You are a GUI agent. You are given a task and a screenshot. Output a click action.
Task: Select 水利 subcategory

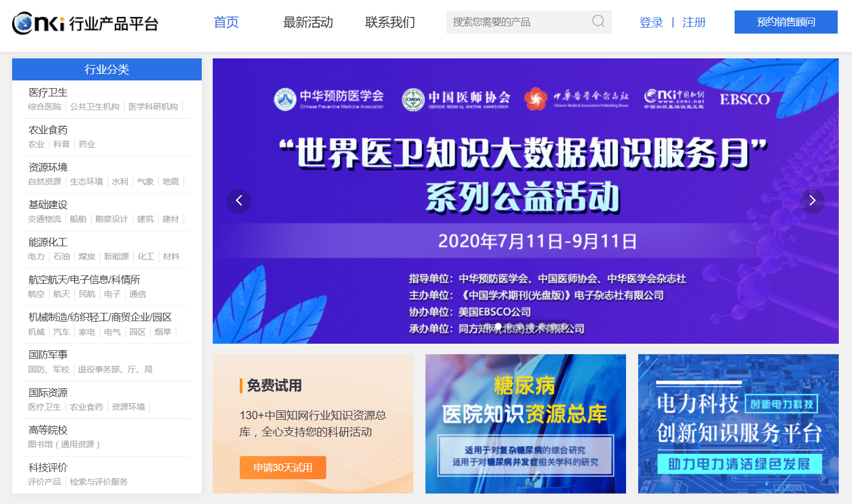coord(120,182)
